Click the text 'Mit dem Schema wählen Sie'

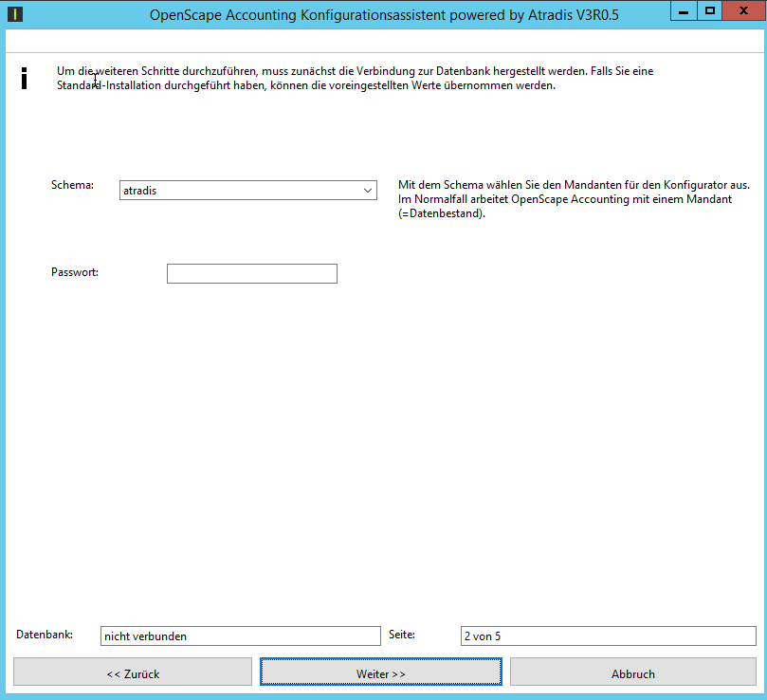point(468,185)
